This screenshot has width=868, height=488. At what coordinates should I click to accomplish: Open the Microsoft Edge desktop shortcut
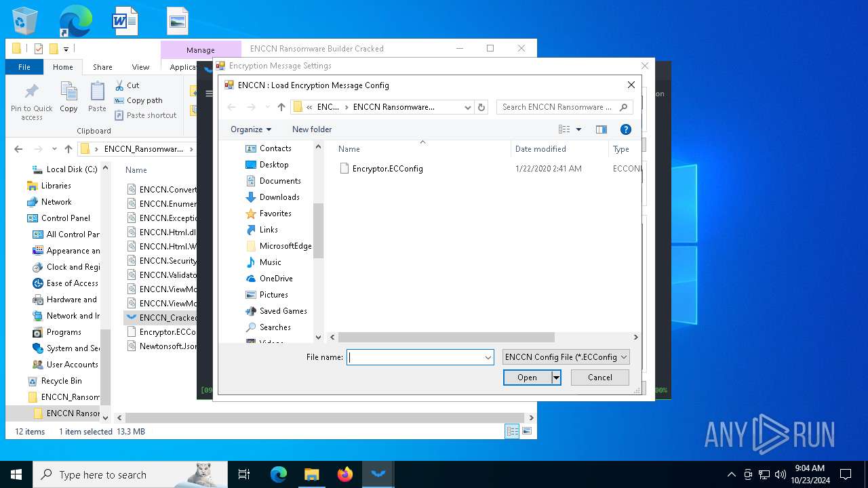75,21
